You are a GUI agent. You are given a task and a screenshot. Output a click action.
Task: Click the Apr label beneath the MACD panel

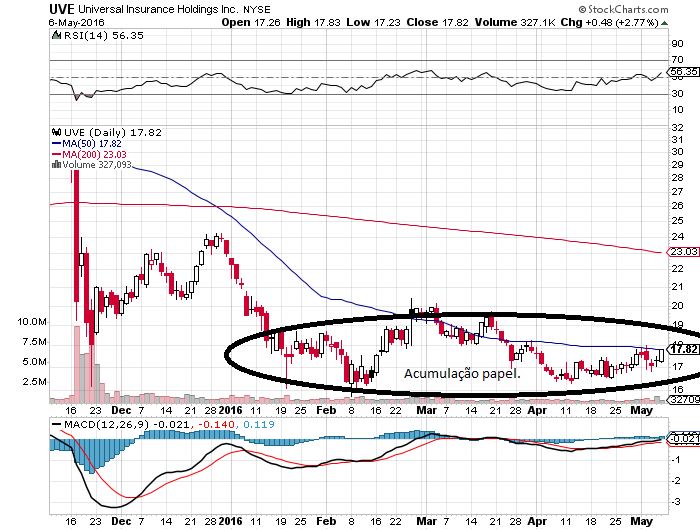(x=537, y=521)
